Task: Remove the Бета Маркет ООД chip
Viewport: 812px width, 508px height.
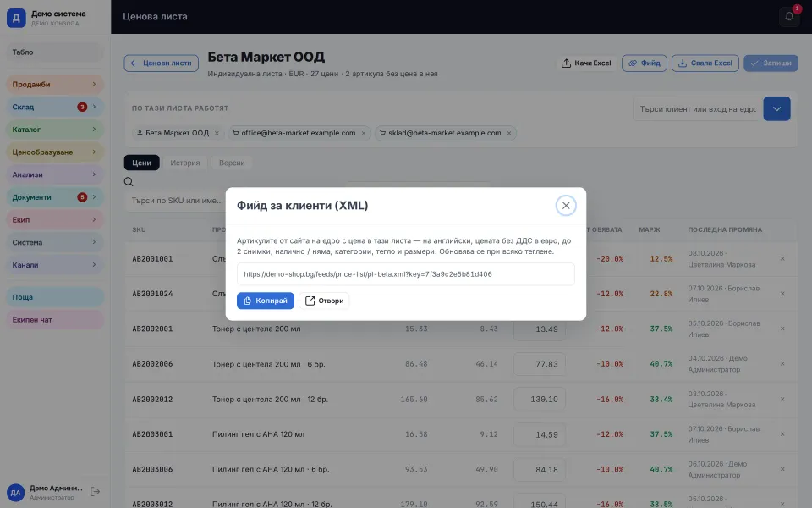Action: click(217, 133)
